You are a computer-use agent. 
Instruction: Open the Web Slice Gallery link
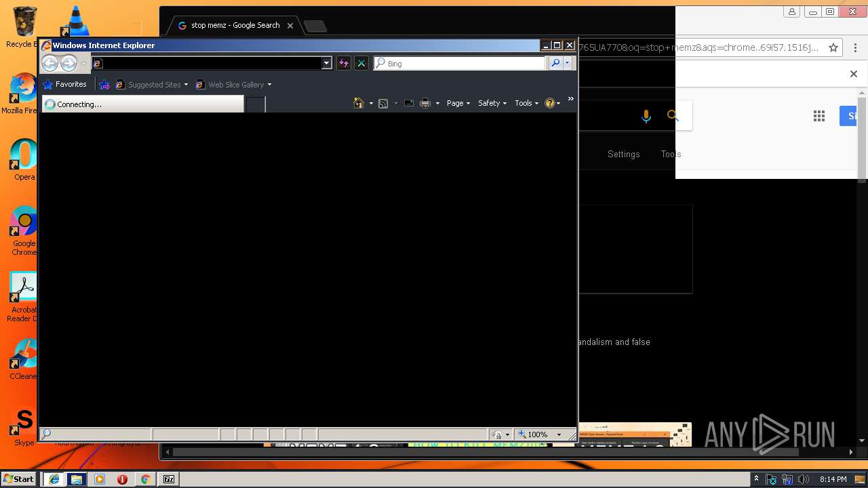click(x=230, y=85)
